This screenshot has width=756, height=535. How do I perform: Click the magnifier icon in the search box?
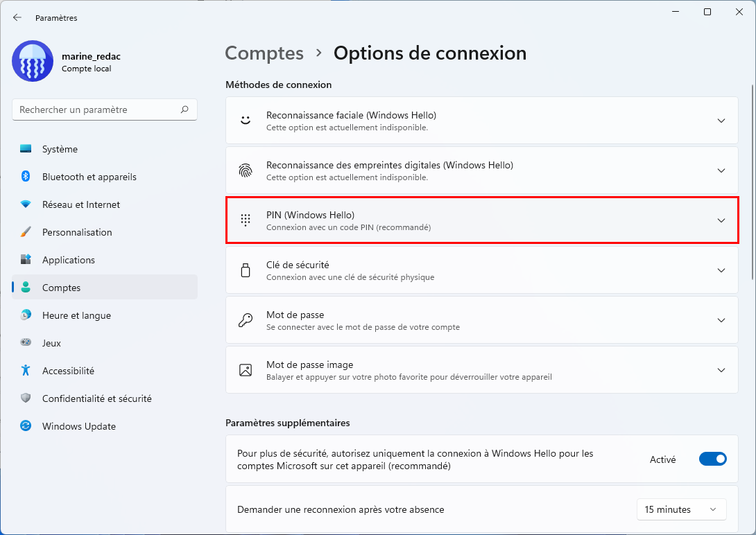(184, 109)
